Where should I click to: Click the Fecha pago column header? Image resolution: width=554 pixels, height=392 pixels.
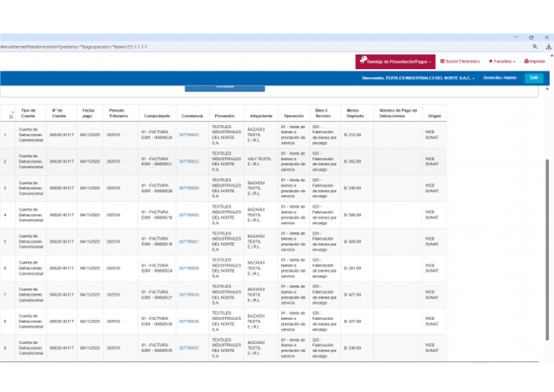(88, 113)
